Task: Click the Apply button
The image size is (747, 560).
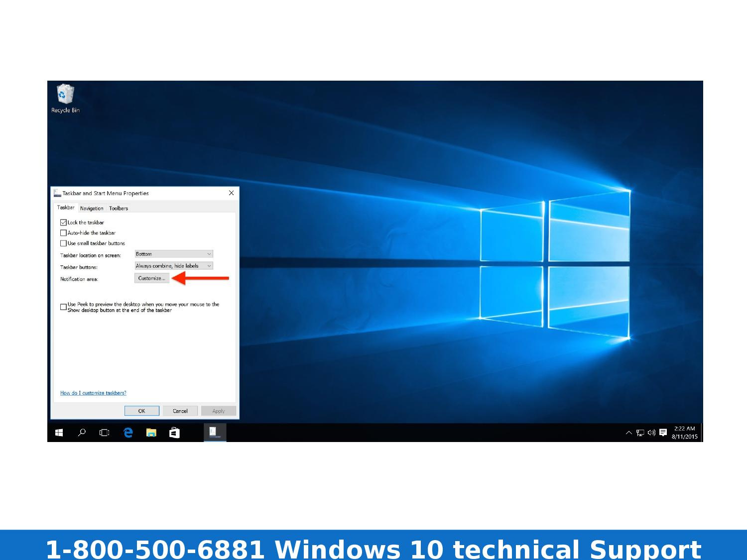Action: click(219, 411)
